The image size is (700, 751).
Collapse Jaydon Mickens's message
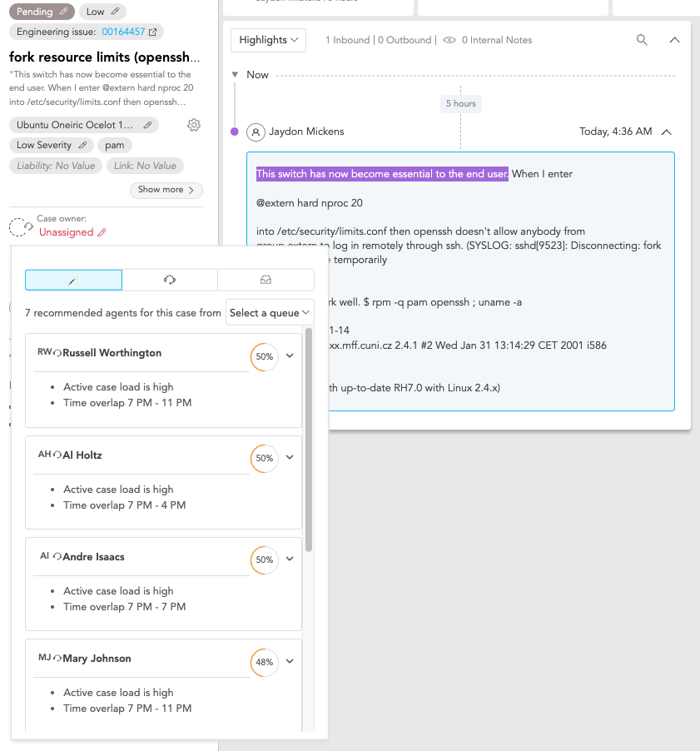pos(667,132)
